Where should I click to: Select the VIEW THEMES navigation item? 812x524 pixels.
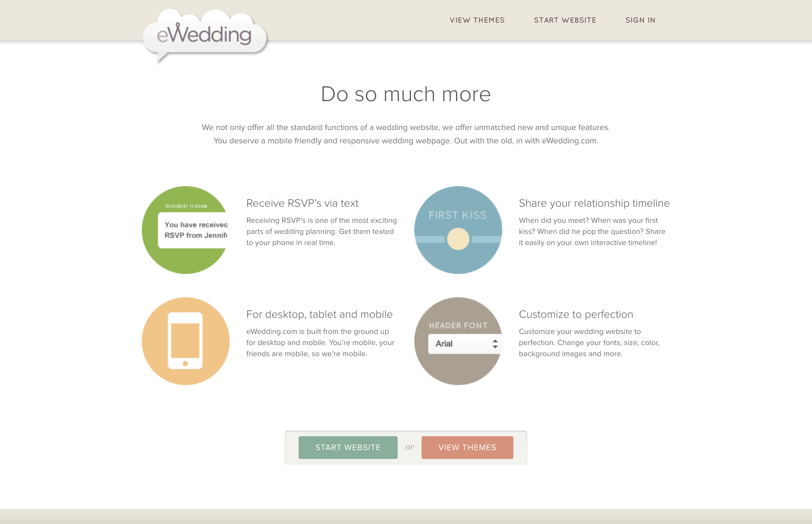pyautogui.click(x=476, y=20)
